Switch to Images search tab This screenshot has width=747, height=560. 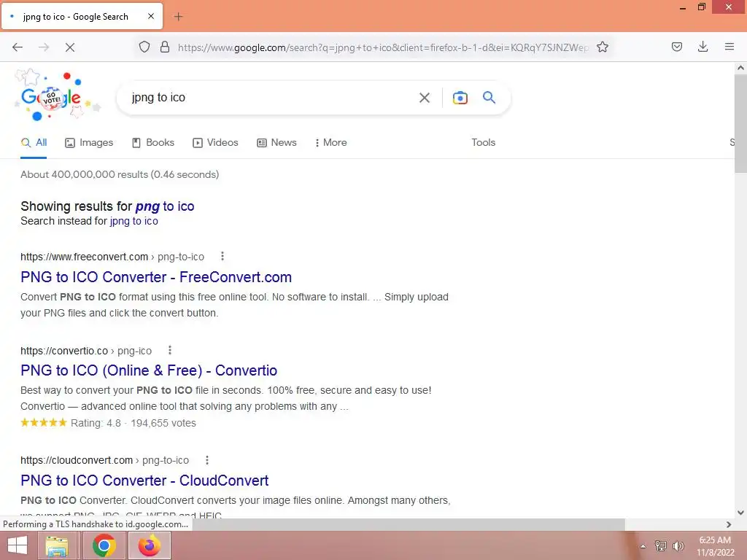tap(89, 142)
